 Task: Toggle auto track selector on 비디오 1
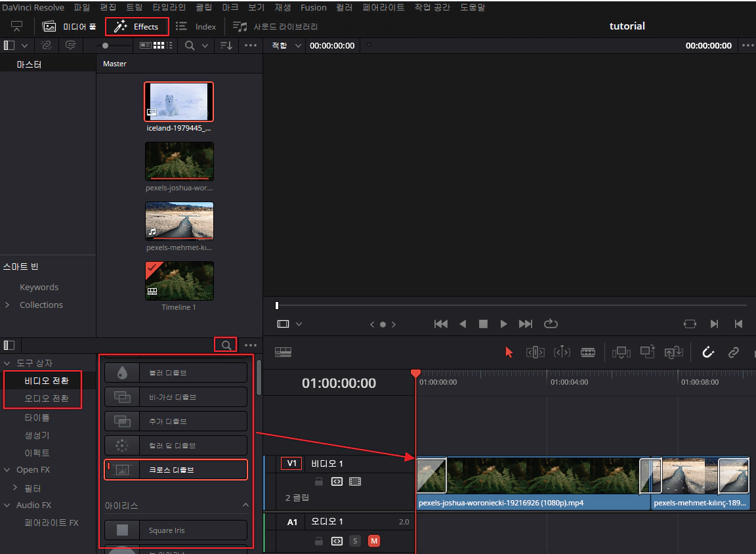(337, 481)
